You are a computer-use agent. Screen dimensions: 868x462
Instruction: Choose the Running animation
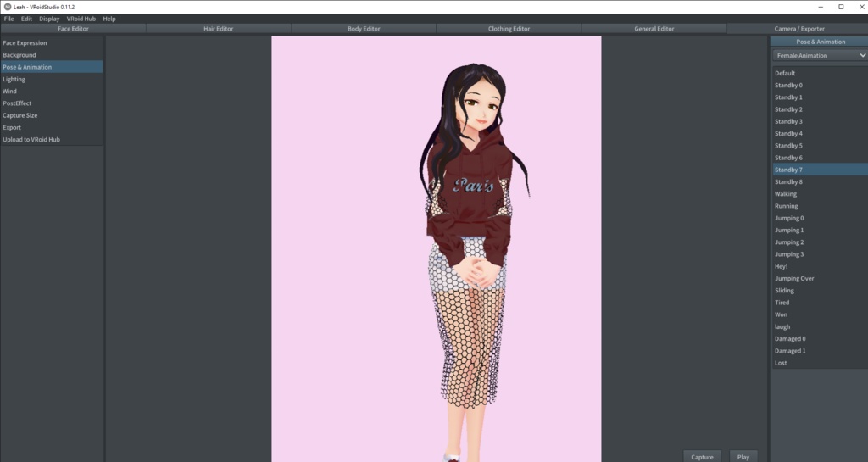[820, 206]
